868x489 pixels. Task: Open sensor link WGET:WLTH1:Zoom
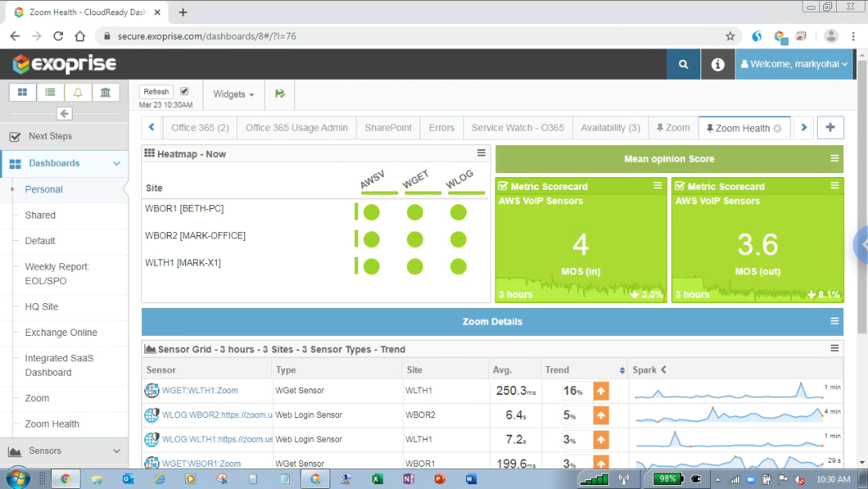pyautogui.click(x=200, y=391)
